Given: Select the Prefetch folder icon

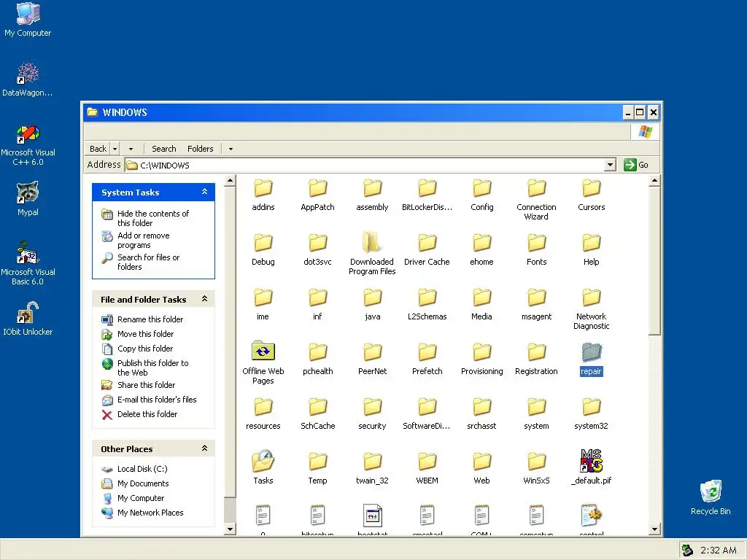Looking at the screenshot, I should (x=427, y=352).
